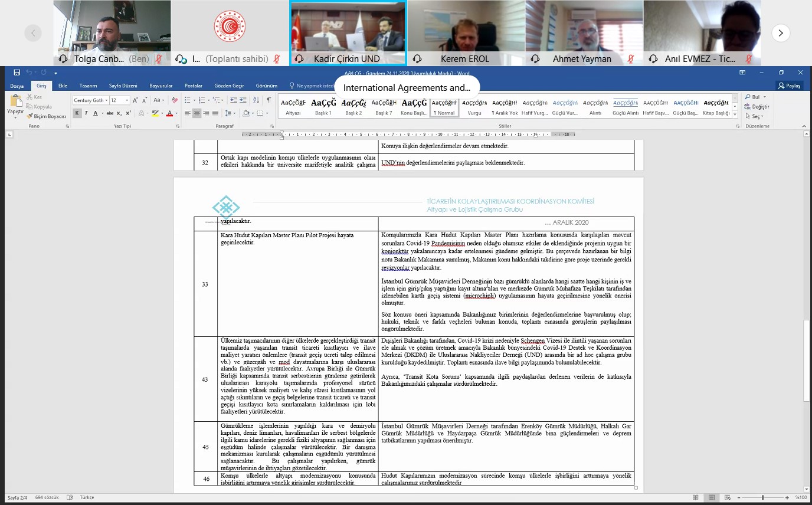Switch to Başvurular ribbon tab
The height and width of the screenshot is (505, 812).
pyautogui.click(x=161, y=86)
